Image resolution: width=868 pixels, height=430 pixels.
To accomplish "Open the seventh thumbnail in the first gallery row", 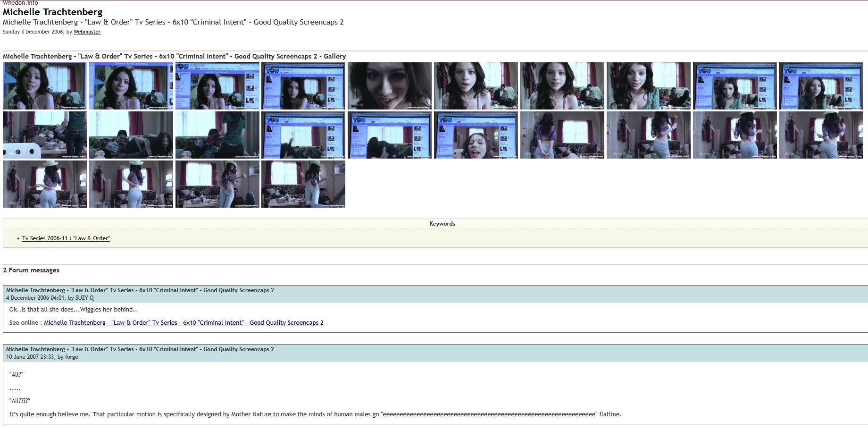I will click(x=562, y=86).
